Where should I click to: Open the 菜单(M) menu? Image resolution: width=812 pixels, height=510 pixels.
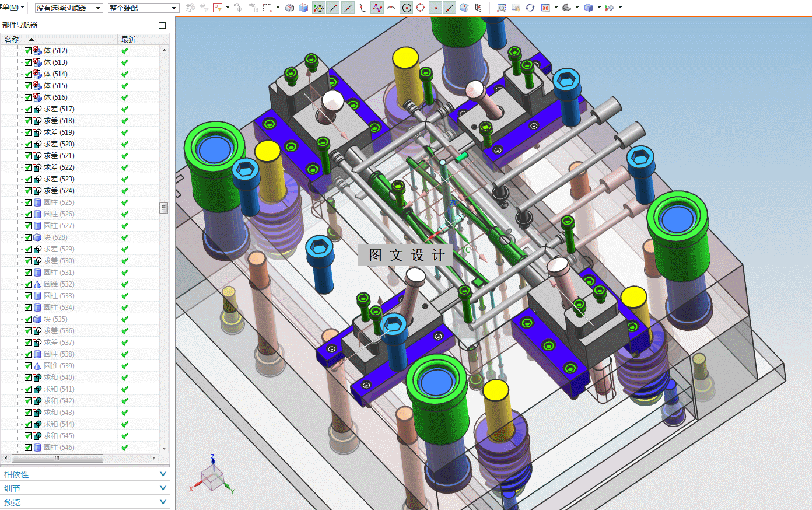click(x=12, y=7)
